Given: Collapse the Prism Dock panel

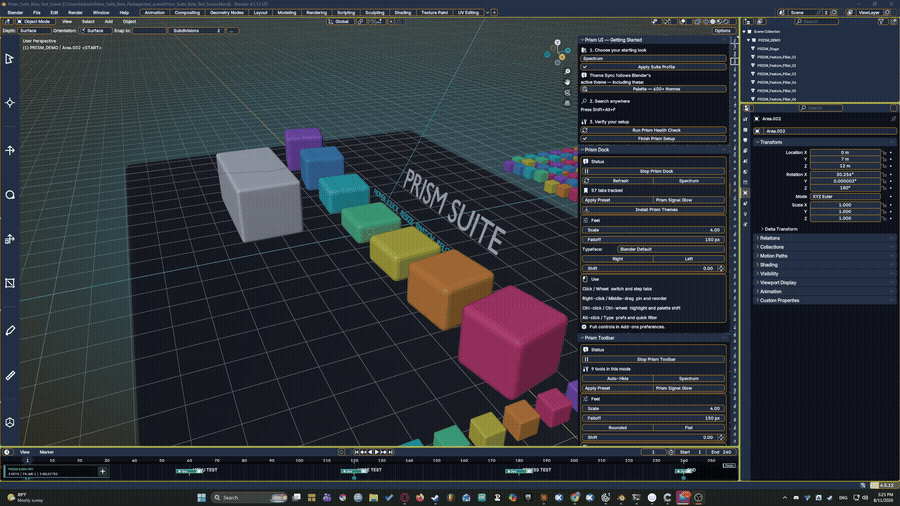Looking at the screenshot, I should [582, 150].
